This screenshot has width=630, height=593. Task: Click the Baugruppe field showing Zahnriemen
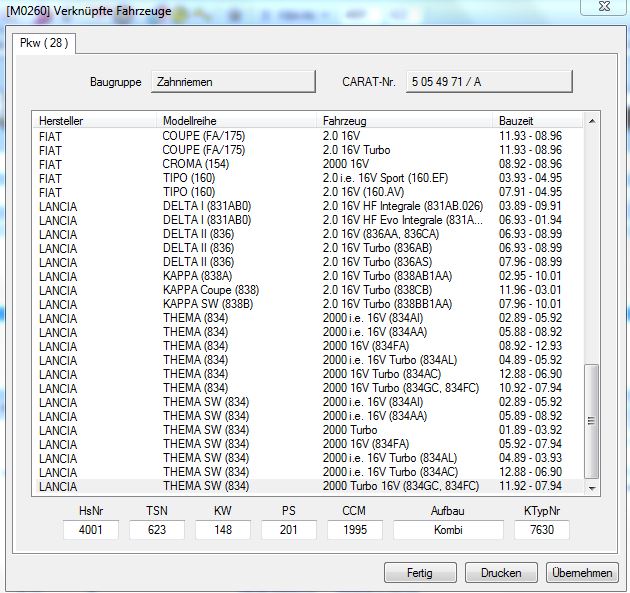233,82
